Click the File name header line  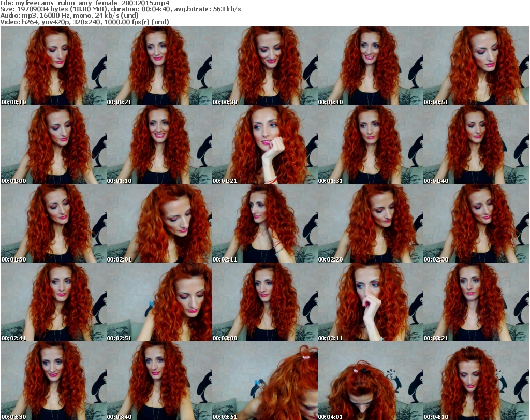pos(85,3)
